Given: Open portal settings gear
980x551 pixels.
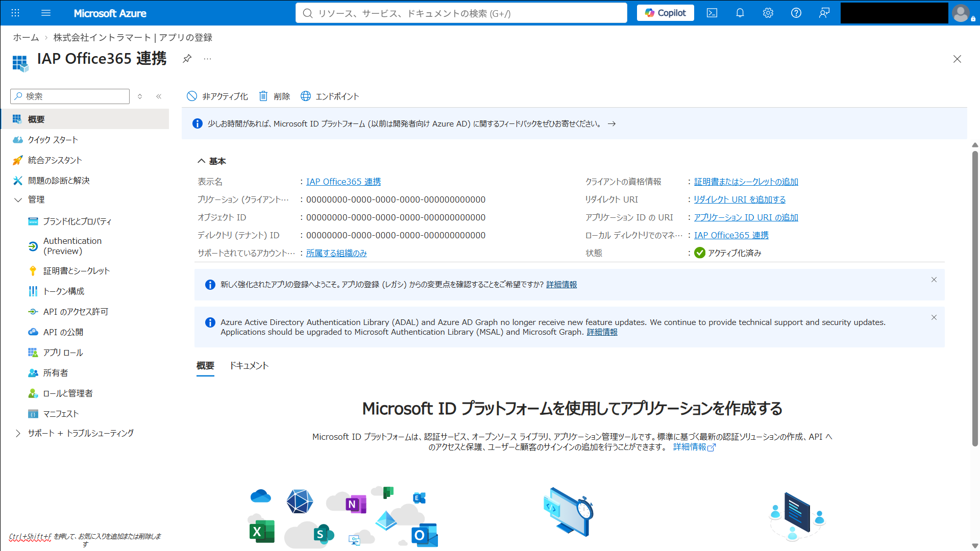Looking at the screenshot, I should (768, 13).
